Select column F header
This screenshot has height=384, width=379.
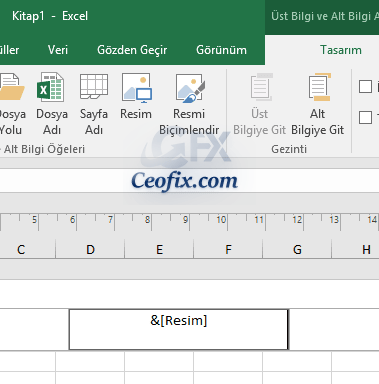228,249
